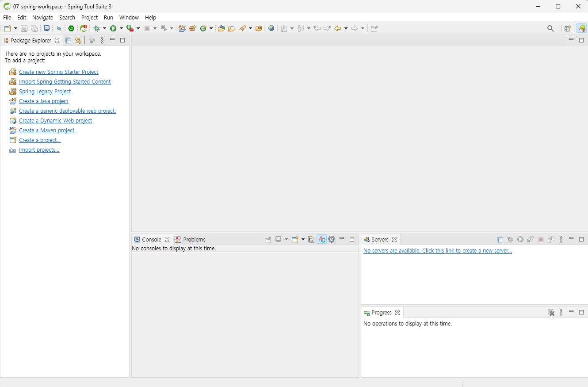
Task: Expand the Run dropdown arrow
Action: coord(121,28)
